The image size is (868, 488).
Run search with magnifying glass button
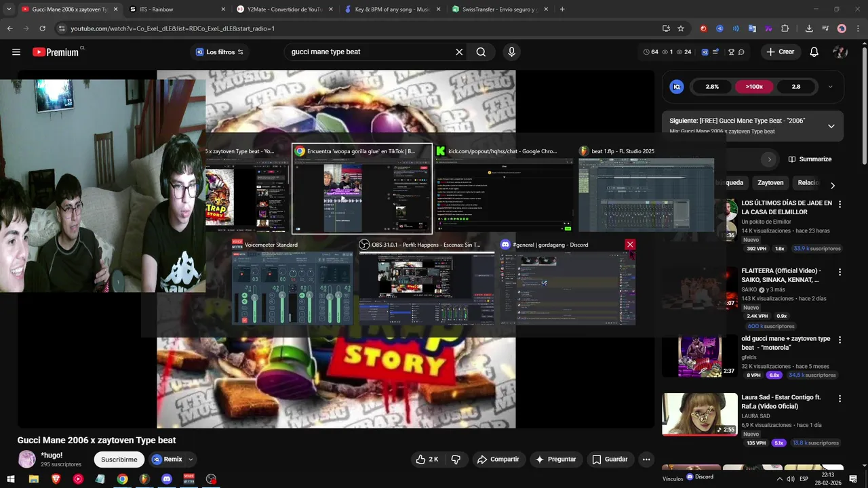click(481, 52)
